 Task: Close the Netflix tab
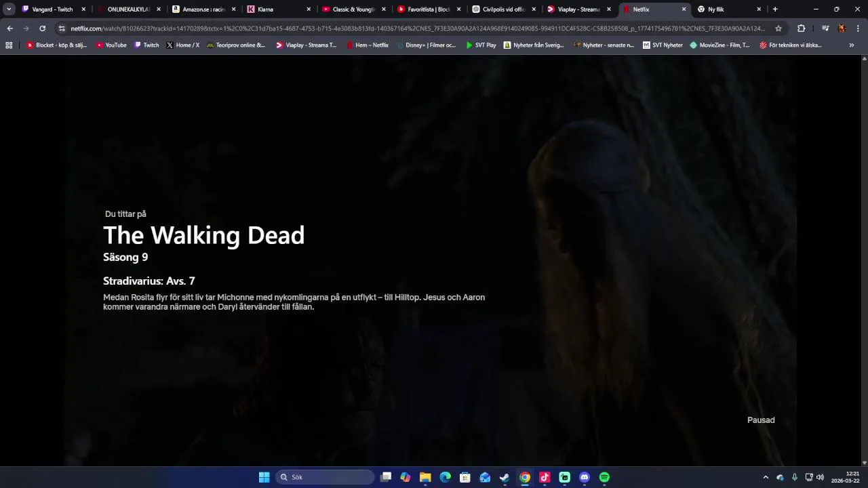[684, 9]
